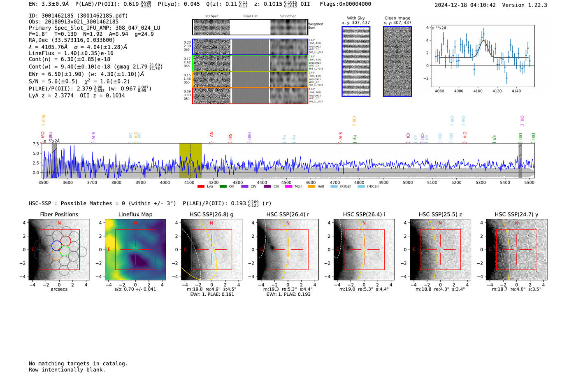Open the HSC SSP(25.5) z image
The width and height of the screenshot is (576, 392).
440,250
